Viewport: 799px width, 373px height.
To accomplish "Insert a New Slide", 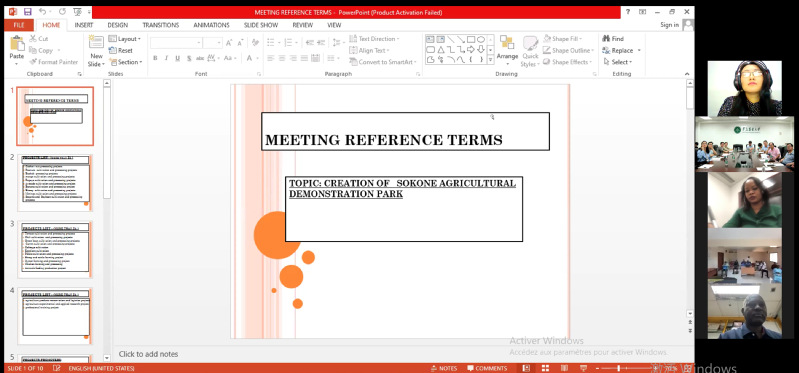I will click(x=96, y=51).
